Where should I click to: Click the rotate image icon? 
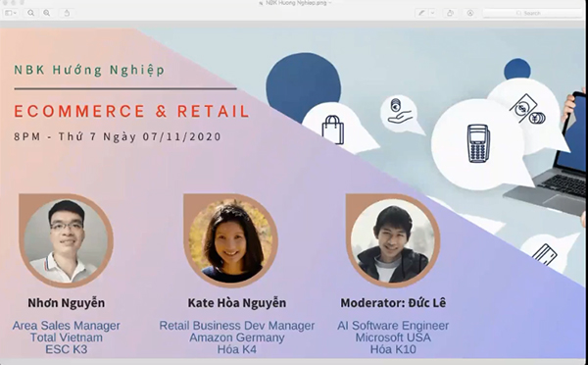pyautogui.click(x=450, y=13)
